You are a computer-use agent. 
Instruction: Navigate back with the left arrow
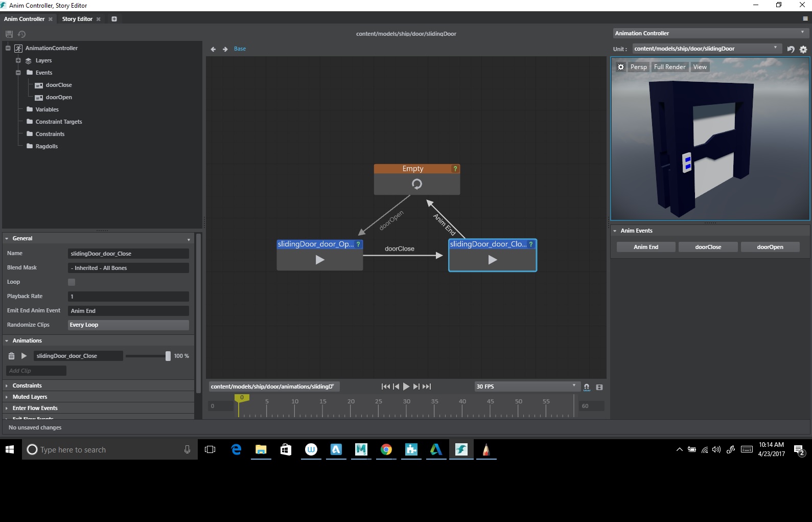[213, 49]
